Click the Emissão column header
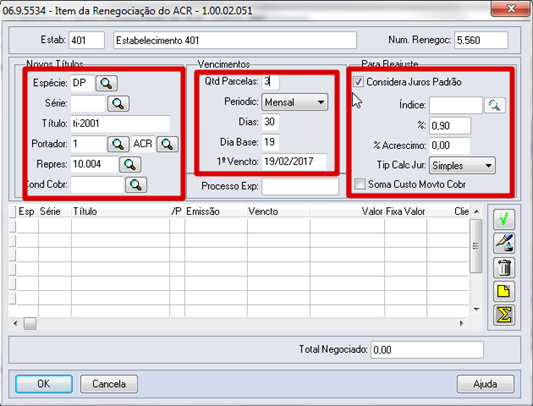533x406 pixels. (x=216, y=212)
